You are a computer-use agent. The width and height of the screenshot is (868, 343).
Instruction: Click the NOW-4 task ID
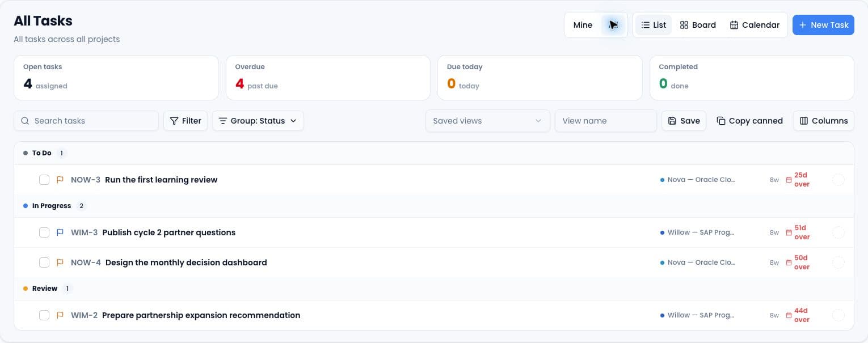coord(86,262)
